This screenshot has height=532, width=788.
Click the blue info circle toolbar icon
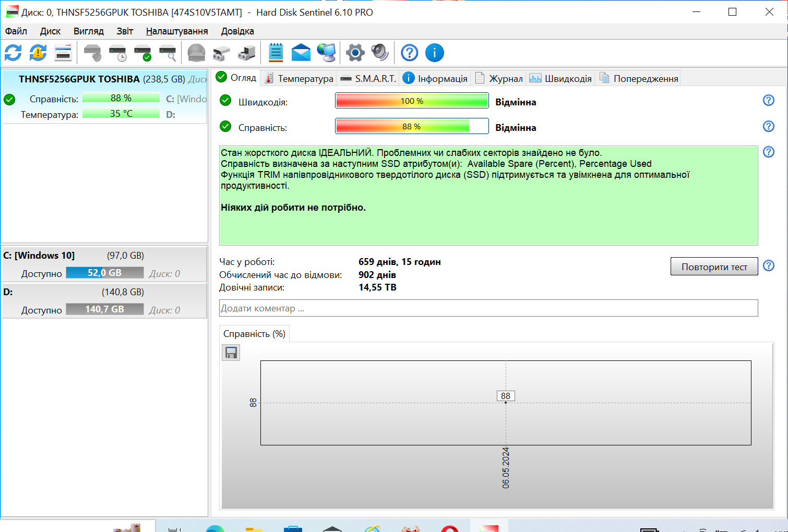click(434, 53)
